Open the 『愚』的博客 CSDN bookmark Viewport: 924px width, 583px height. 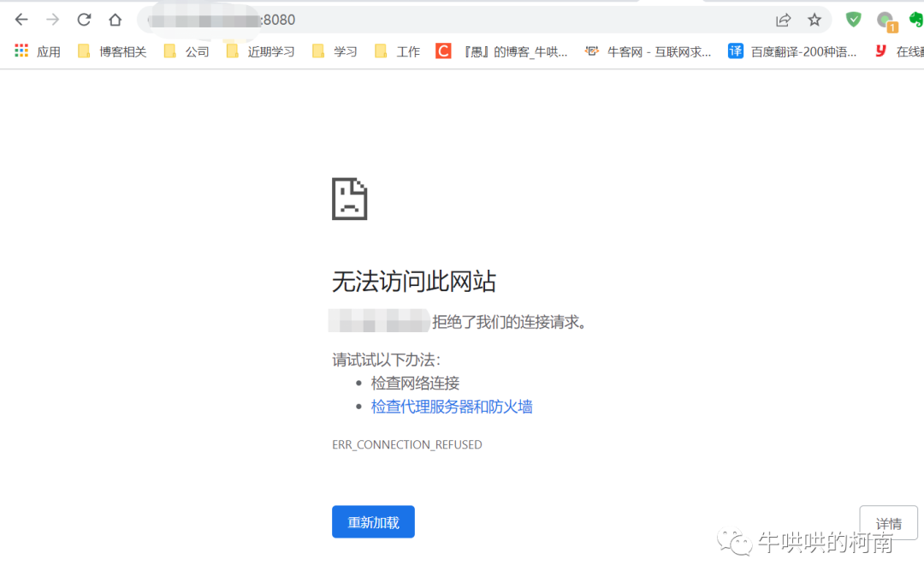501,51
